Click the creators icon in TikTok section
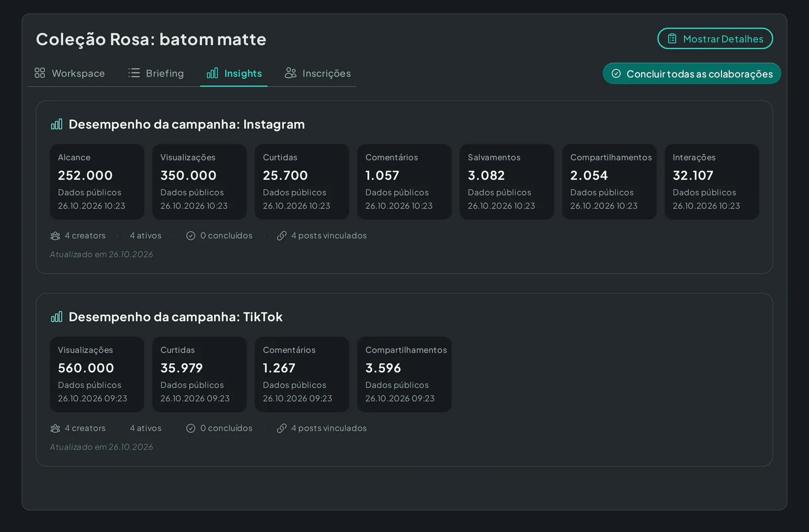The height and width of the screenshot is (532, 809). point(56,428)
